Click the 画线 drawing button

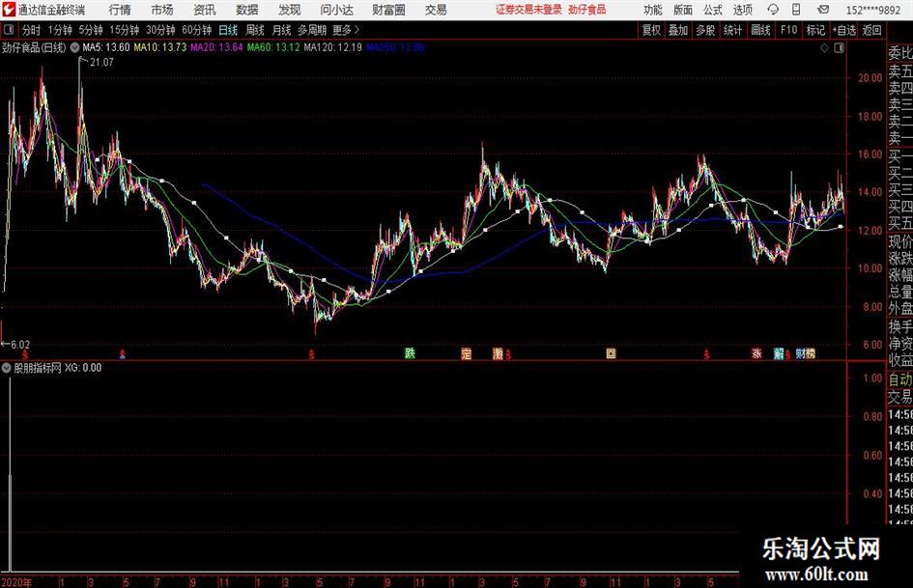click(760, 30)
